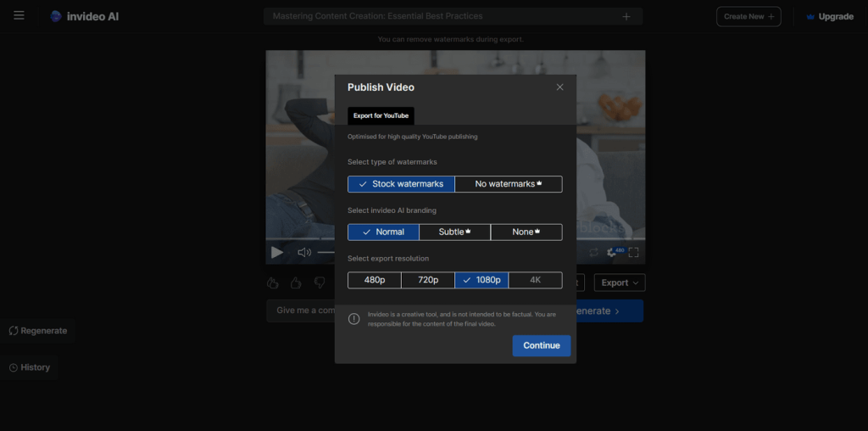Click the project title field
Viewport: 868px width, 431px height.
[x=453, y=17]
